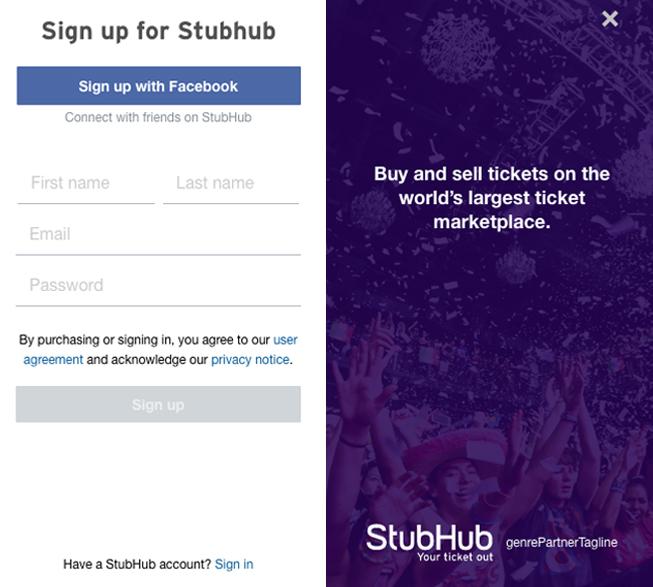Close the sign up overlay
653x587 pixels.
610,19
